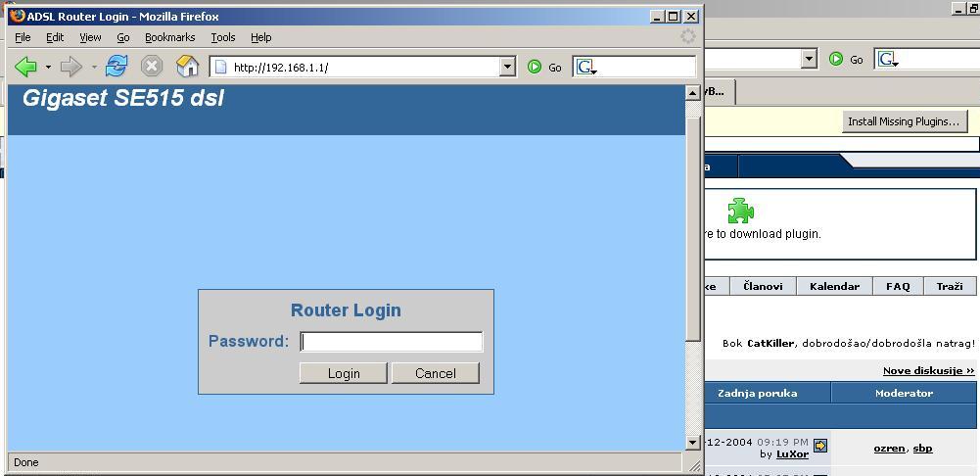Open the Back button history dropdown arrow

(x=48, y=67)
